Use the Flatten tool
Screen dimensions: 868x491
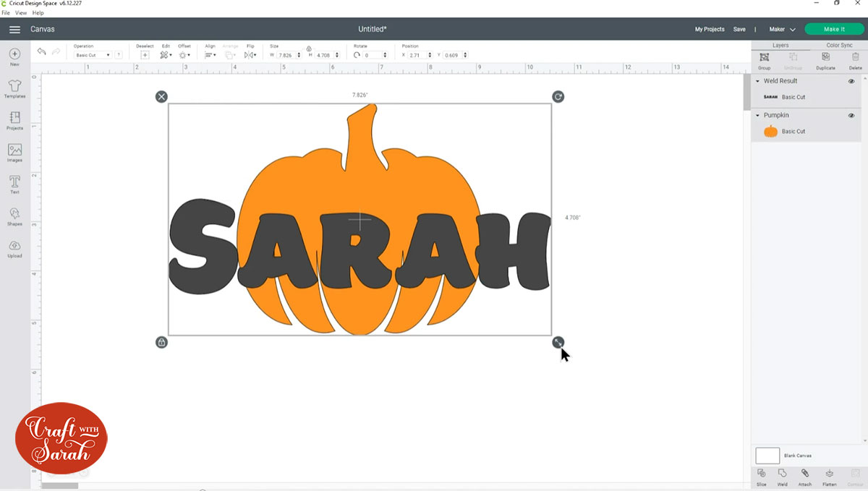click(829, 476)
